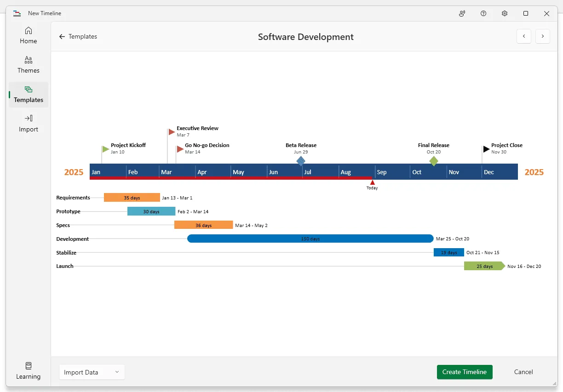Open the Themes sidebar section
The width and height of the screenshot is (563, 392).
[x=29, y=65]
